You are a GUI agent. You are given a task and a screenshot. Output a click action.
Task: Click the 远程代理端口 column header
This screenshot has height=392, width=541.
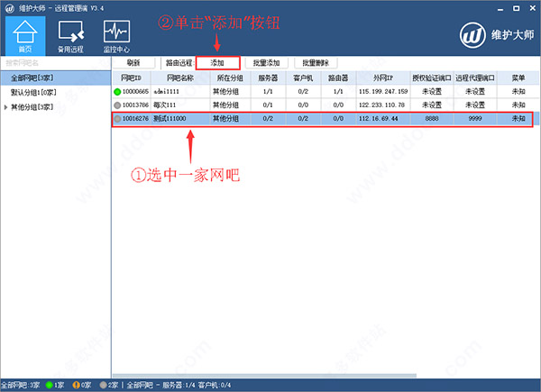475,77
